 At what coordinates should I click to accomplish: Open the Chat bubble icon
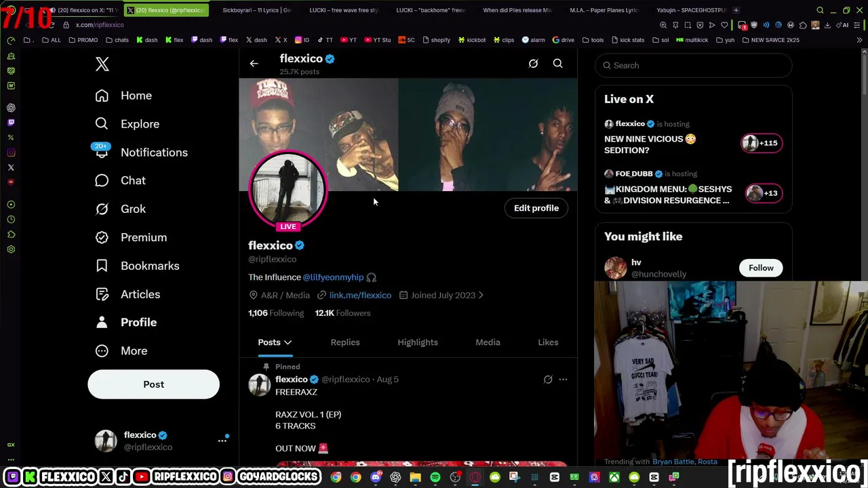[102, 180]
